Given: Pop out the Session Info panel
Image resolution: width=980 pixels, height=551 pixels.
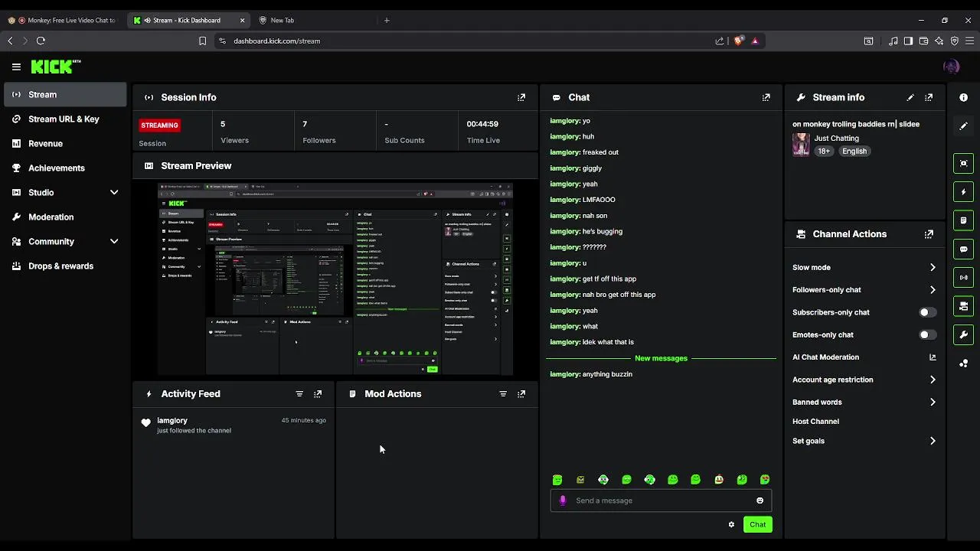Looking at the screenshot, I should click(x=521, y=97).
